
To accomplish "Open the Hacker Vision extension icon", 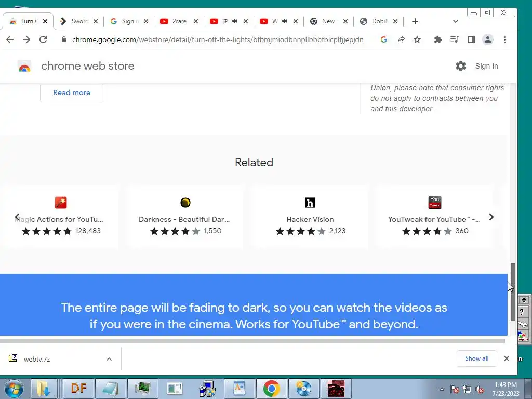I will pyautogui.click(x=310, y=203).
